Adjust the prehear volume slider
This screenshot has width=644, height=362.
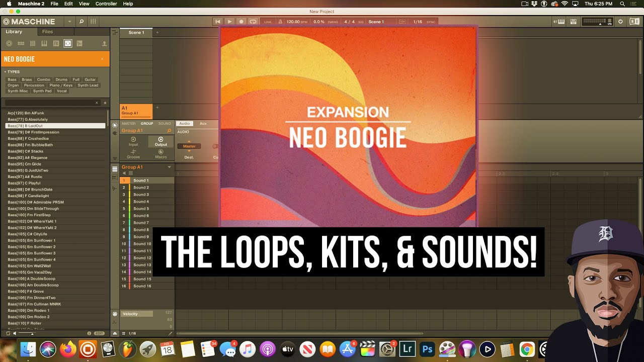pyautogui.click(x=26, y=333)
